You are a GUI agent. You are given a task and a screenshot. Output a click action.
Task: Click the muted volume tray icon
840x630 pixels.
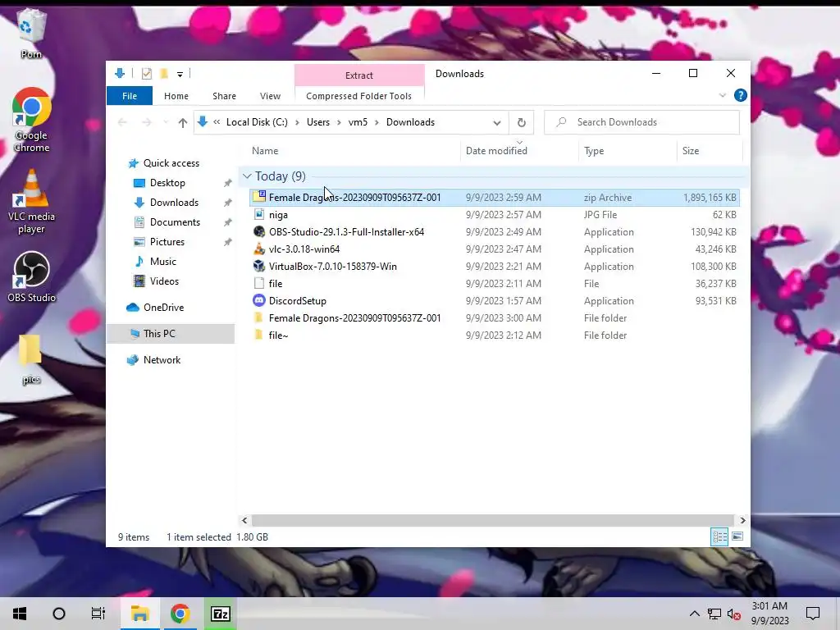(x=734, y=614)
